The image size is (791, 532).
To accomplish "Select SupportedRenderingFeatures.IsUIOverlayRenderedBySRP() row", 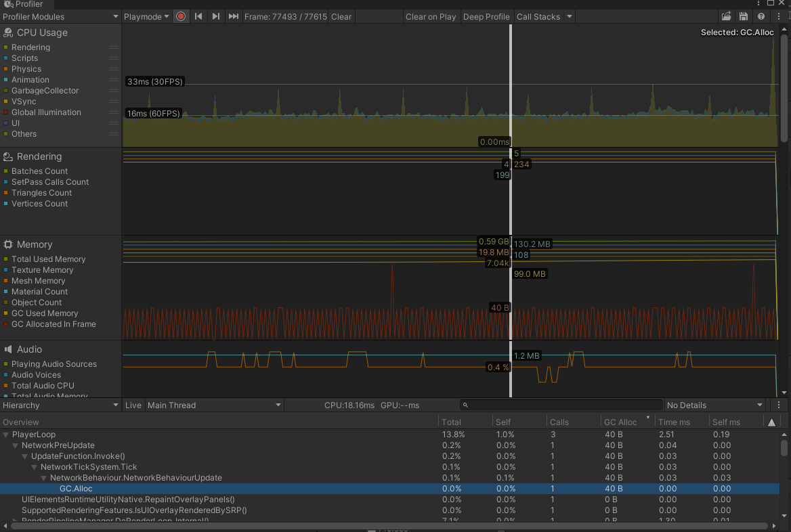I will 389,510.
